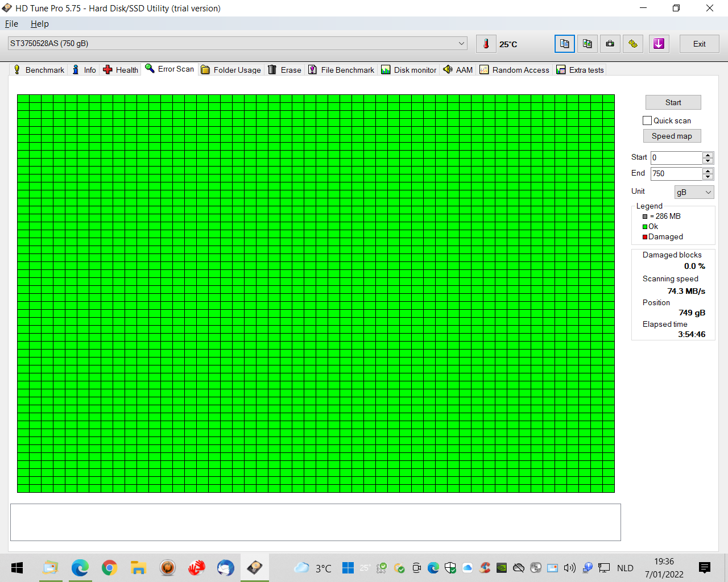Viewport: 728px width, 582px height.
Task: Switch to the Health tab
Action: pyautogui.click(x=121, y=70)
